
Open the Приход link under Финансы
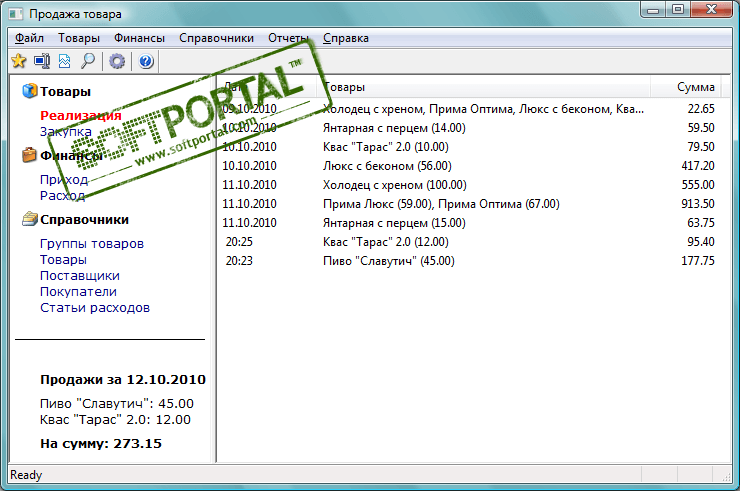click(x=64, y=179)
